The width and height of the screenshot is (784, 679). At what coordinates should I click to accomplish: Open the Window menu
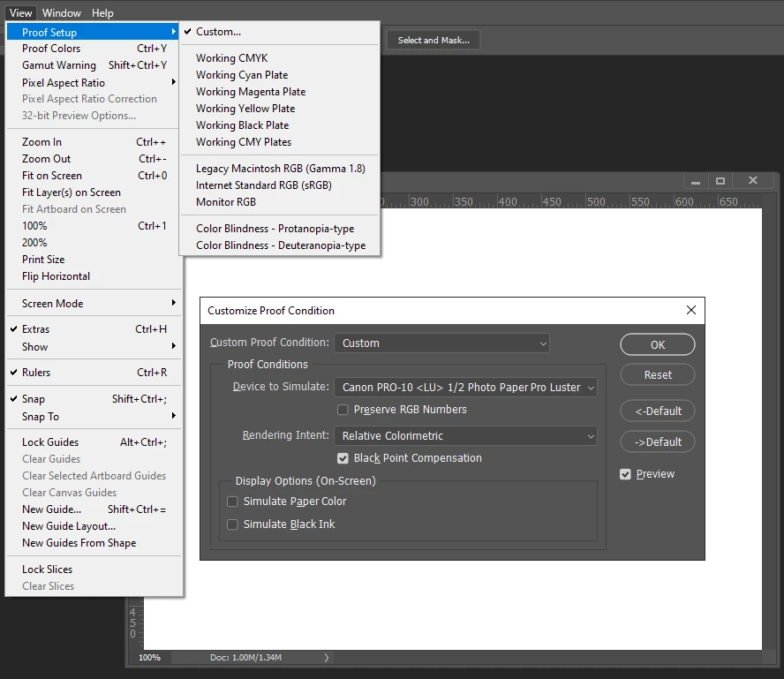click(62, 13)
